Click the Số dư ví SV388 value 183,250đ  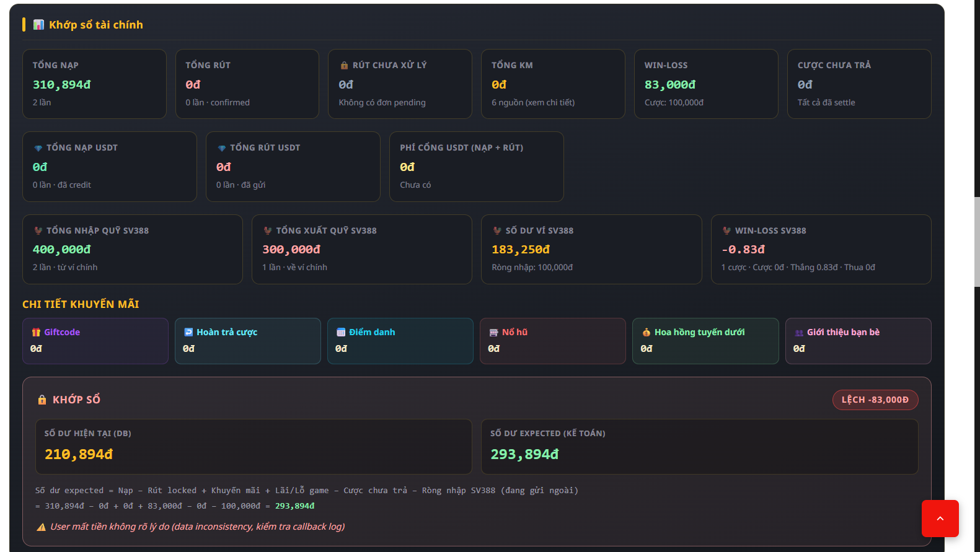[x=521, y=250]
